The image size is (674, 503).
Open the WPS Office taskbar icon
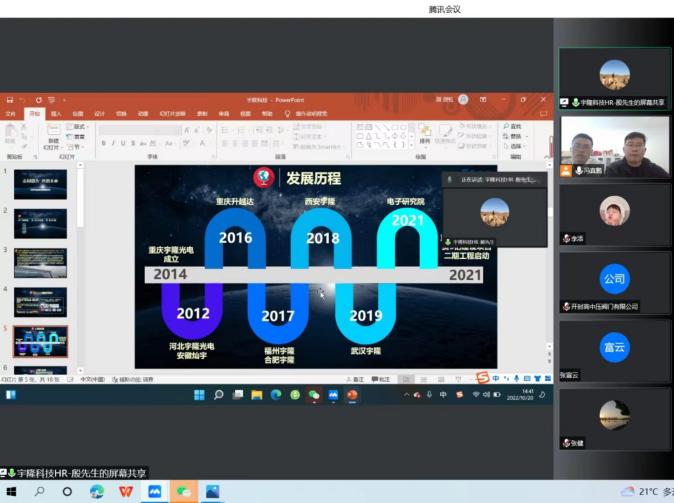click(126, 491)
